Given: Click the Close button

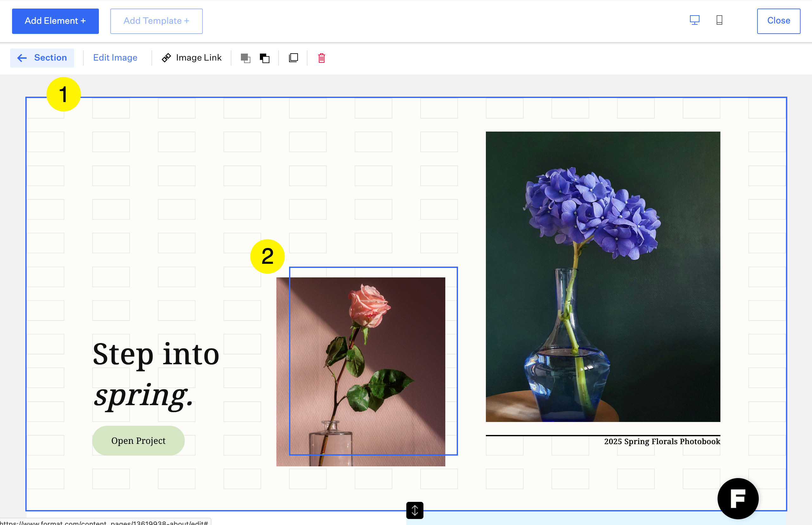Looking at the screenshot, I should click(778, 21).
